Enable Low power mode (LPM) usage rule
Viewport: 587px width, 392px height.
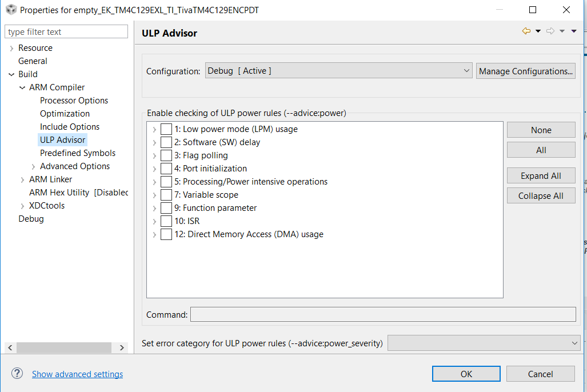pos(166,129)
